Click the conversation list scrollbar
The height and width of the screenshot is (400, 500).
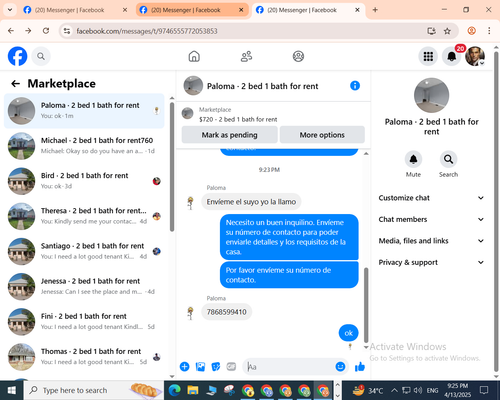172,167
